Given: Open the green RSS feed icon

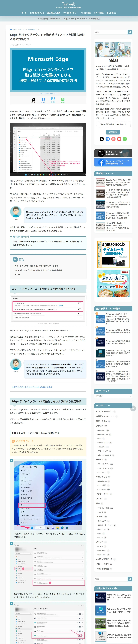Looking at the screenshot, I should tap(125, 139).
